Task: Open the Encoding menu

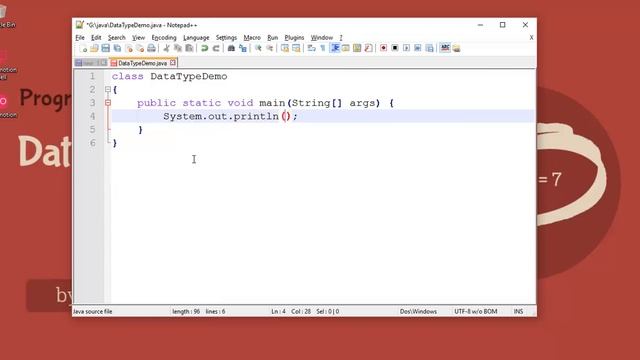Action: (164, 38)
